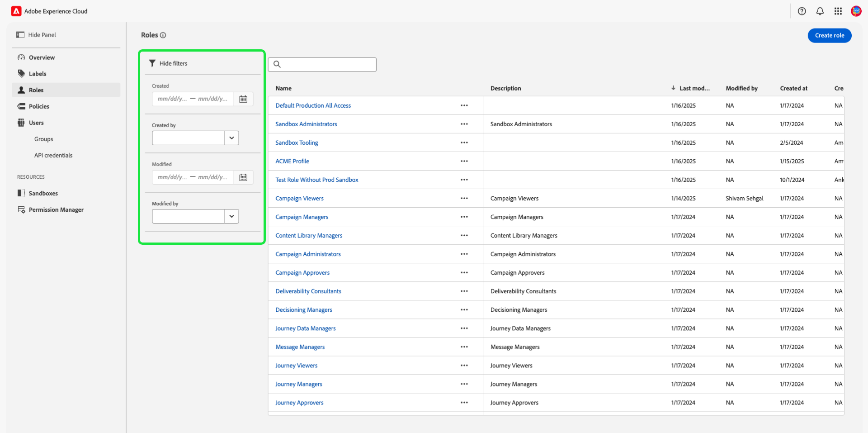This screenshot has height=433, width=868.
Task: Open more actions for Default Production All Access
Action: coord(464,105)
